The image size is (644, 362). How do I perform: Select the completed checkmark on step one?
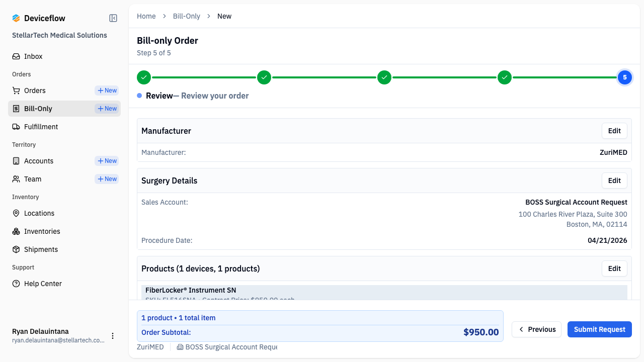tap(144, 77)
